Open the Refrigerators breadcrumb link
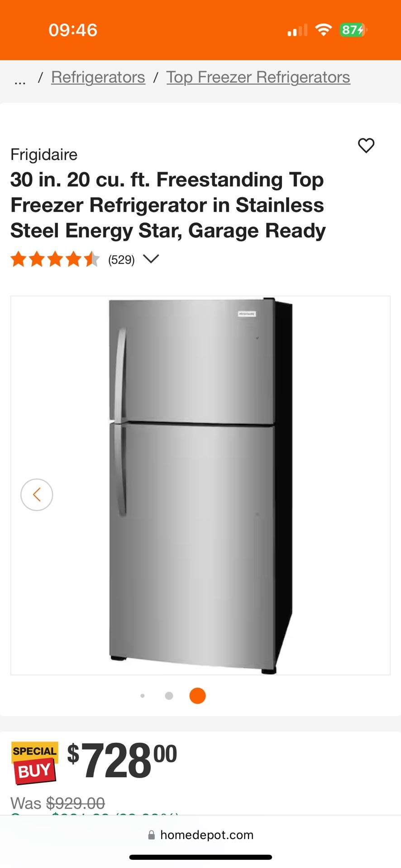The image size is (401, 868). pos(98,77)
